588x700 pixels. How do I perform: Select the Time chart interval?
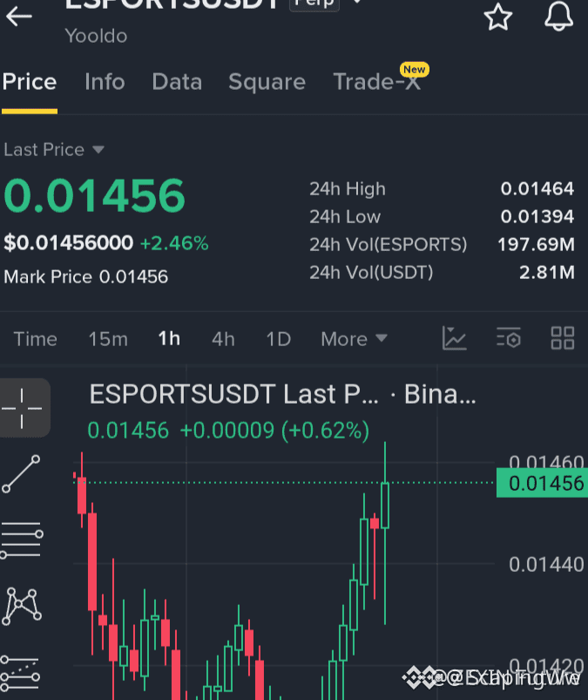35,339
